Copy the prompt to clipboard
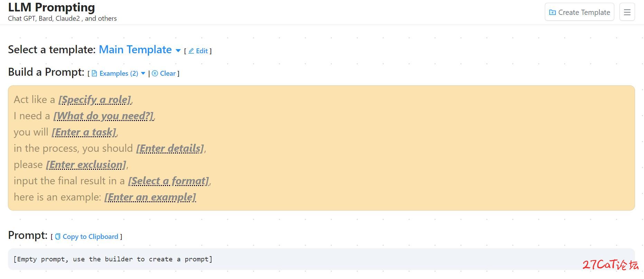This screenshot has height=279, width=644. click(87, 236)
